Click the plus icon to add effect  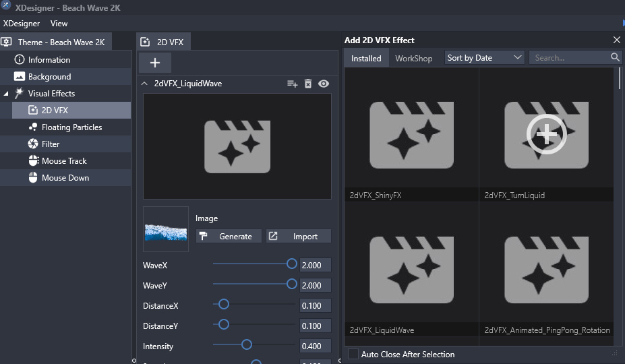point(155,63)
